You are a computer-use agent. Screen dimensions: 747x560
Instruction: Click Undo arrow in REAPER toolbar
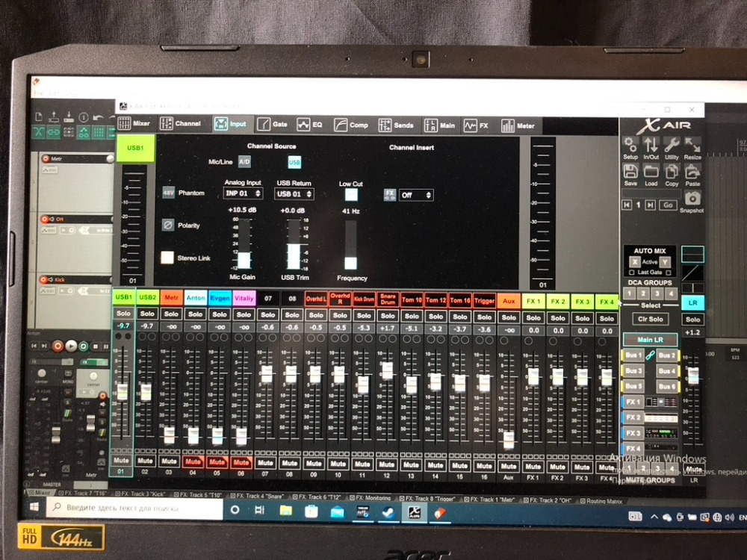(98, 117)
